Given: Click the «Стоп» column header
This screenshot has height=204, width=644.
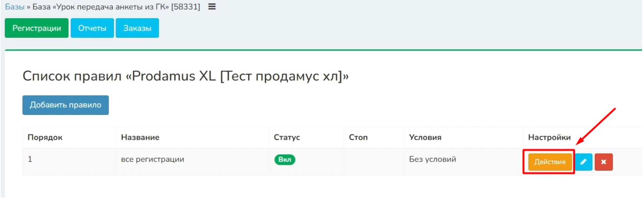Looking at the screenshot, I should (x=358, y=138).
